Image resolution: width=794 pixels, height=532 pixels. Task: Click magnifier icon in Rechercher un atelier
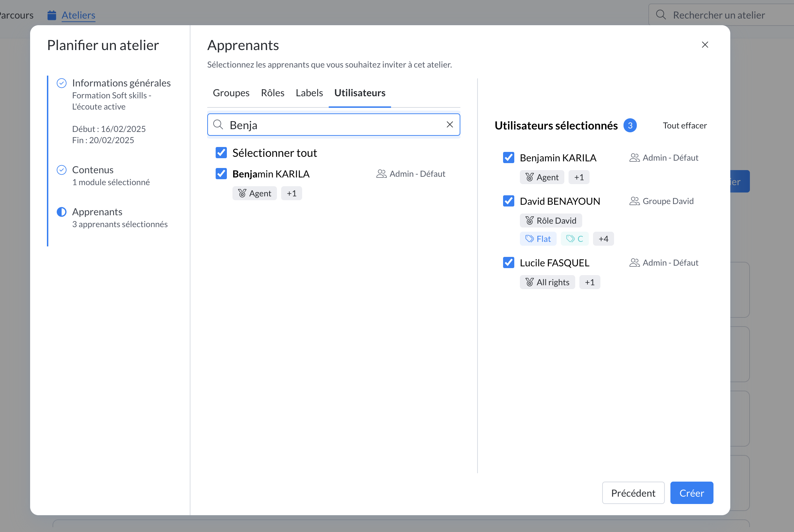point(661,15)
